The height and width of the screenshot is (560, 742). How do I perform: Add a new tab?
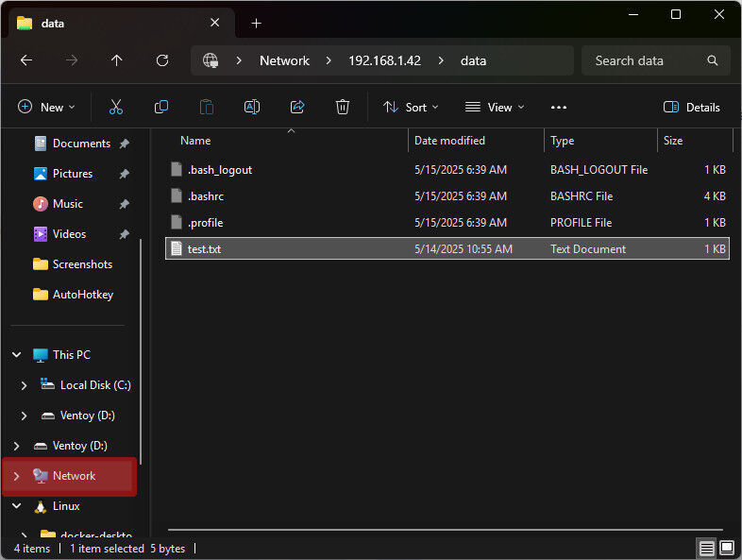pyautogui.click(x=256, y=23)
